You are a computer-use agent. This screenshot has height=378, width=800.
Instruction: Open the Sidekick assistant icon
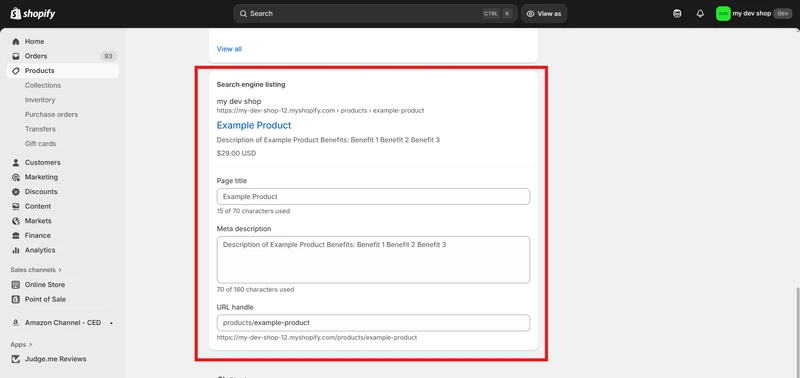(677, 14)
